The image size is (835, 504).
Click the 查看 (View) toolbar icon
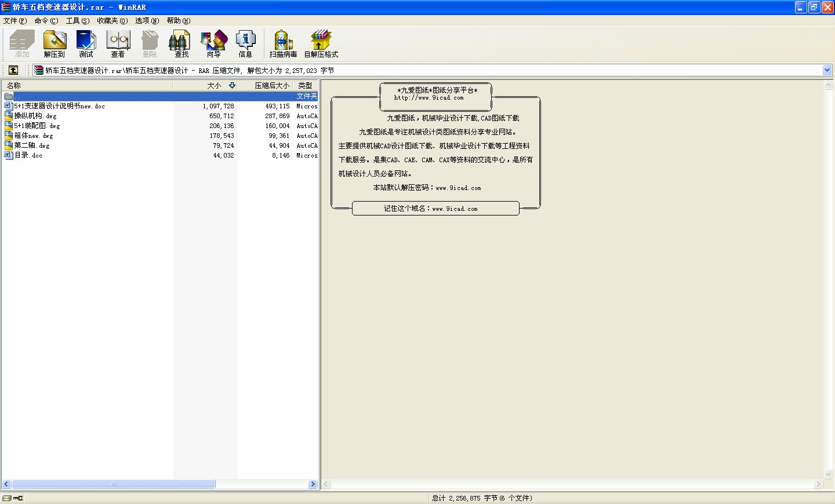(x=118, y=43)
